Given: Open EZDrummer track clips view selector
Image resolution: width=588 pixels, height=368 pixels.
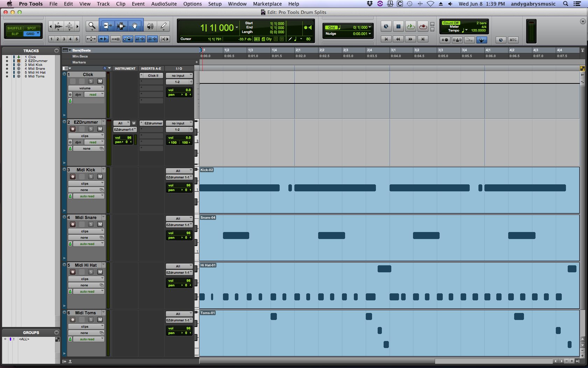Looking at the screenshot, I should pyautogui.click(x=86, y=136).
